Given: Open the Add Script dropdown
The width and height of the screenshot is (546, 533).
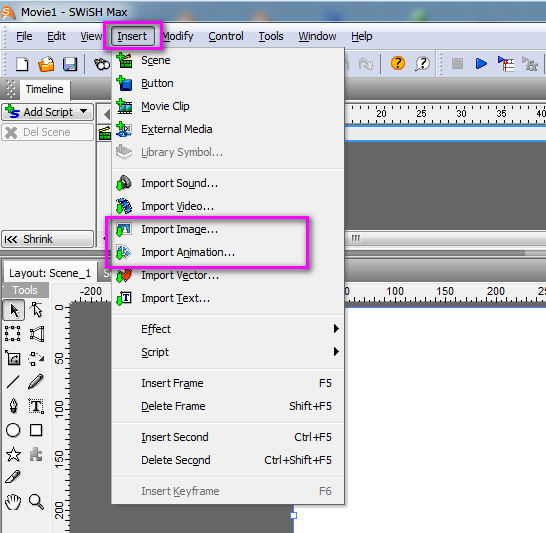Looking at the screenshot, I should [48, 112].
